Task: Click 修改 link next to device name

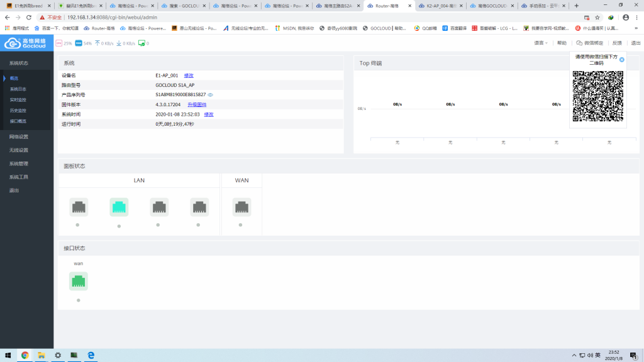Action: point(189,75)
